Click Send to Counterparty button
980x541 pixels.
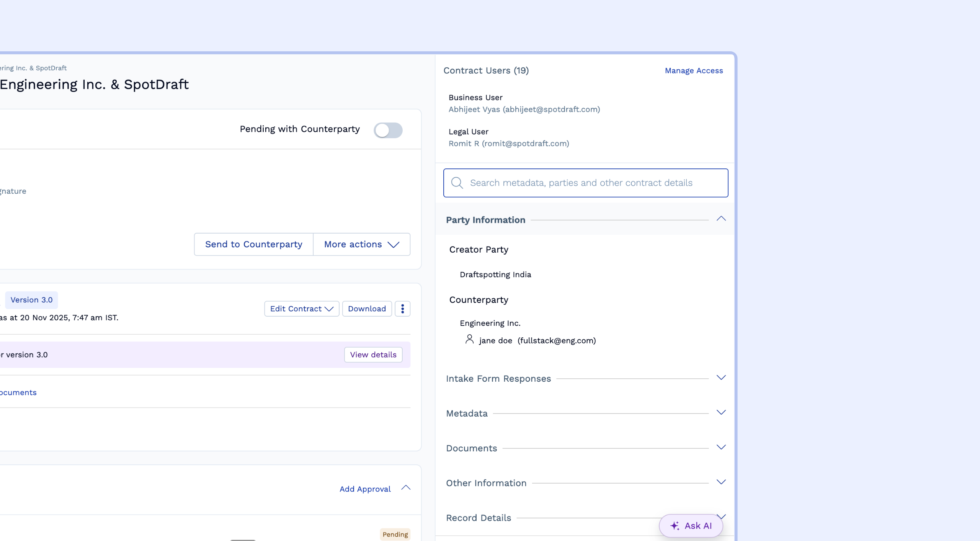[253, 244]
